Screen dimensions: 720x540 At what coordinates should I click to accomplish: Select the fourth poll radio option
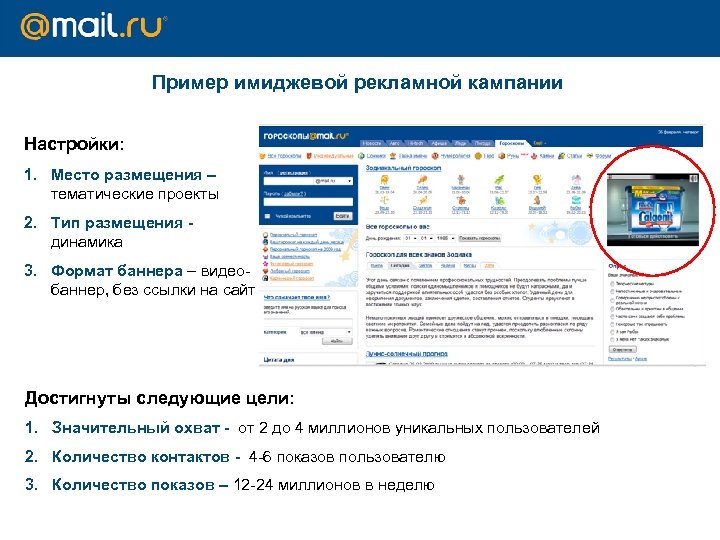click(x=612, y=309)
